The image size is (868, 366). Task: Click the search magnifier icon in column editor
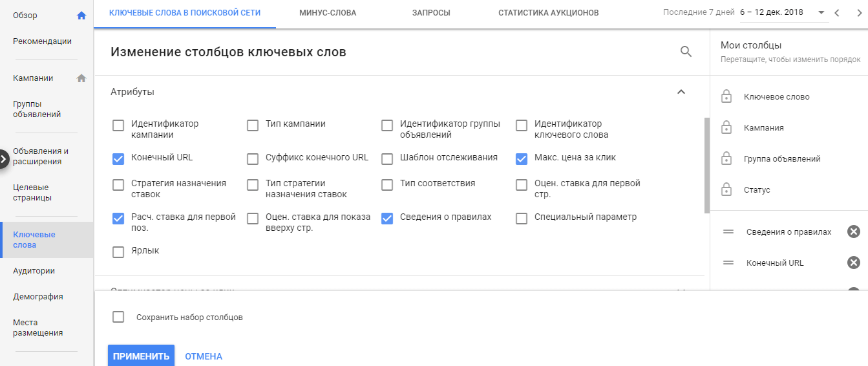click(686, 52)
